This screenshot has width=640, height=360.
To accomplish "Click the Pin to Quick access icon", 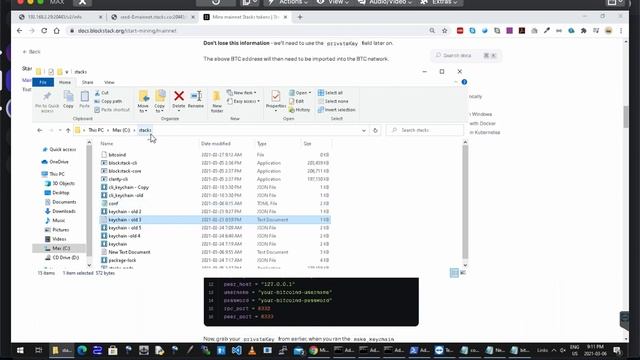I will [47, 97].
